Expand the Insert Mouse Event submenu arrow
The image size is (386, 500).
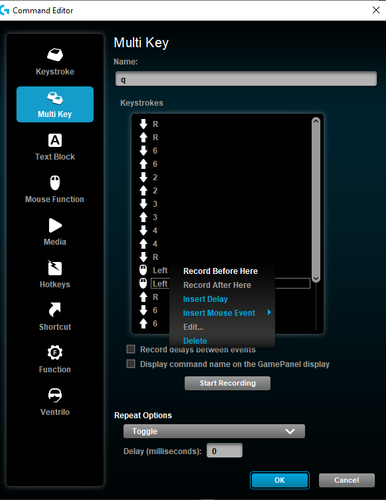(269, 313)
